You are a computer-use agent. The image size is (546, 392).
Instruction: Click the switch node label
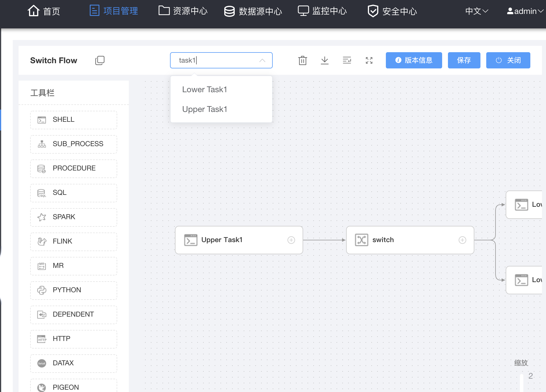383,240
